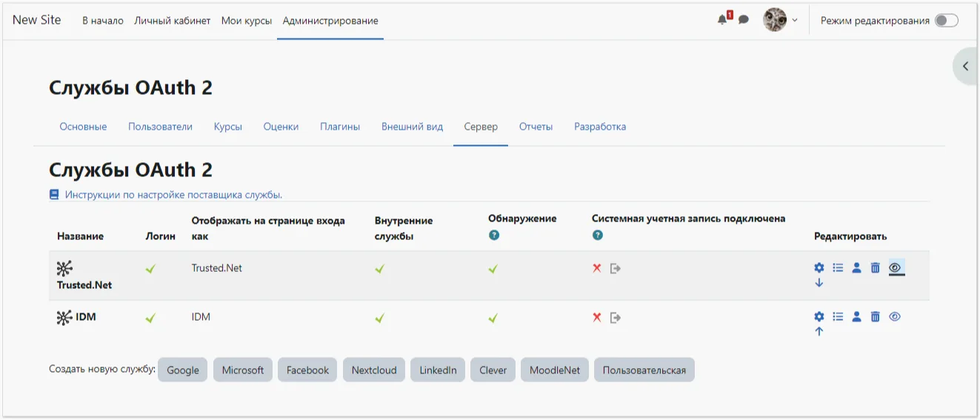Move Trusted.Net down with arrow icon
Screen dimensions: 980x420
click(x=819, y=283)
